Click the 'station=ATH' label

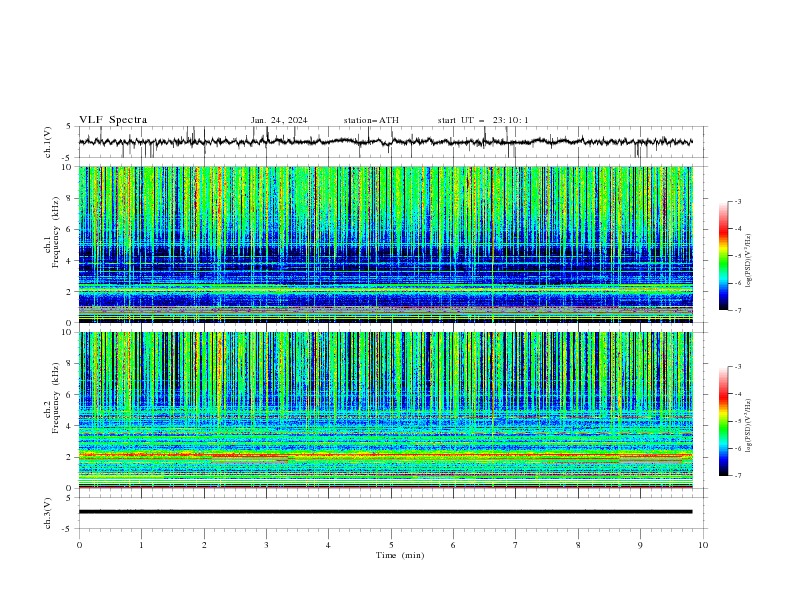point(371,120)
